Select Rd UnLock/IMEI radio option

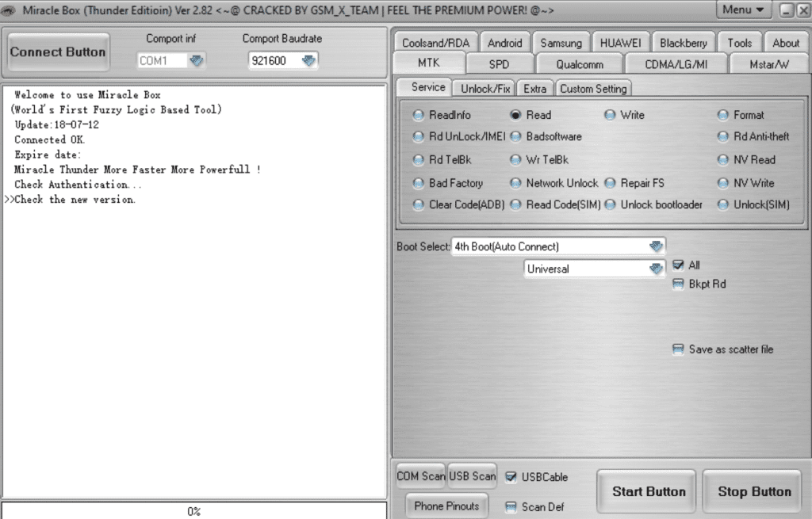point(418,136)
